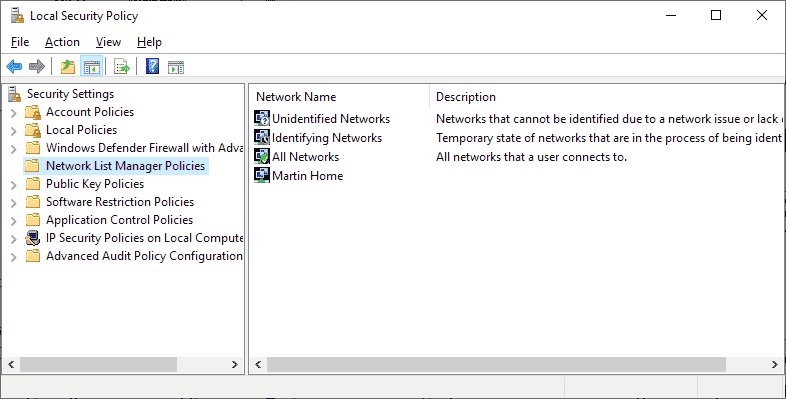Open the File menu
Screen dimensions: 786x399
tap(20, 42)
